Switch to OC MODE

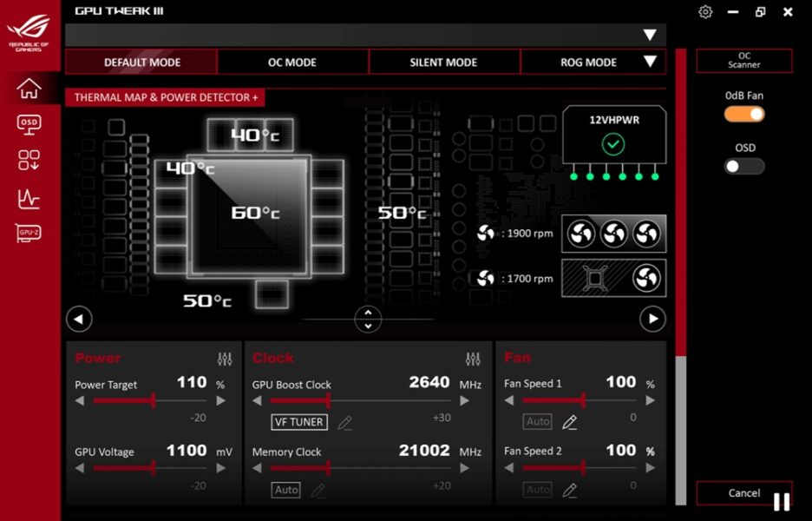290,62
